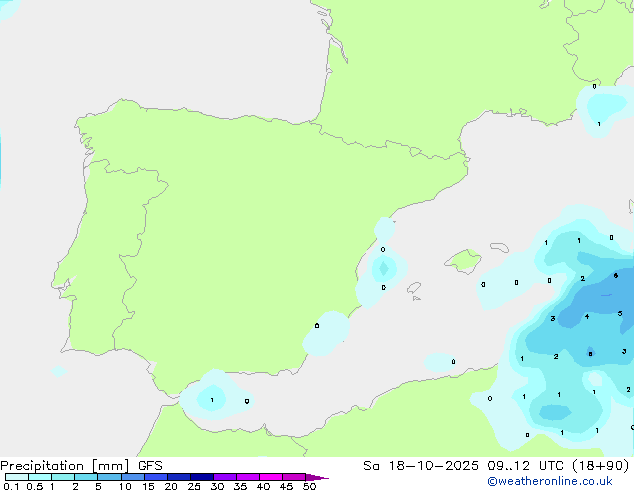
Task: Click the Menorca island outline
Action: (x=500, y=247)
